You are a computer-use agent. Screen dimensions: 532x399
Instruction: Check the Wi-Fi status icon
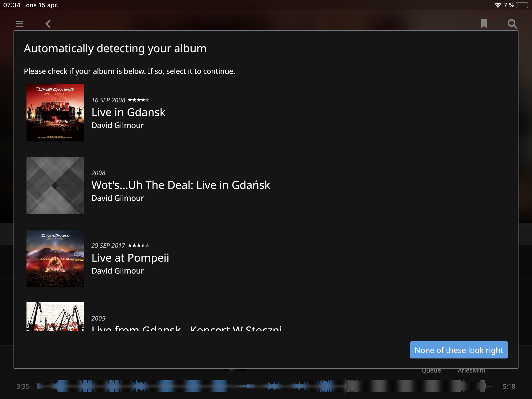coord(497,5)
